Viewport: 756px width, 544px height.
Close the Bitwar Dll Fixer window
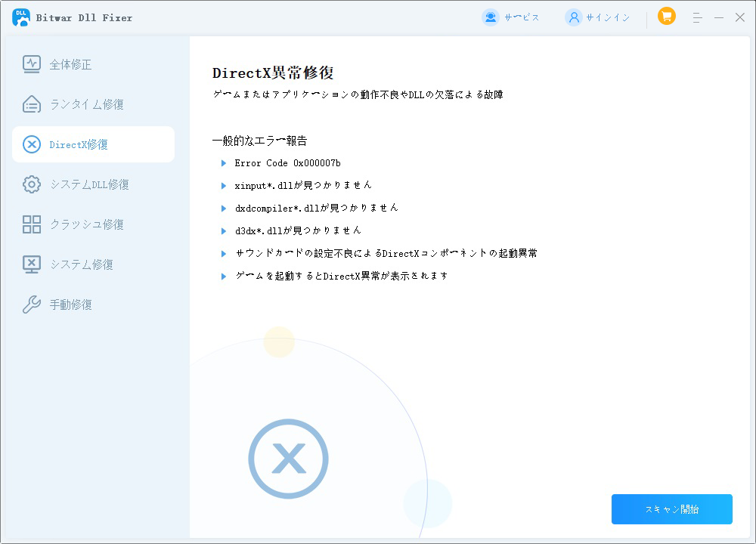pyautogui.click(x=740, y=17)
